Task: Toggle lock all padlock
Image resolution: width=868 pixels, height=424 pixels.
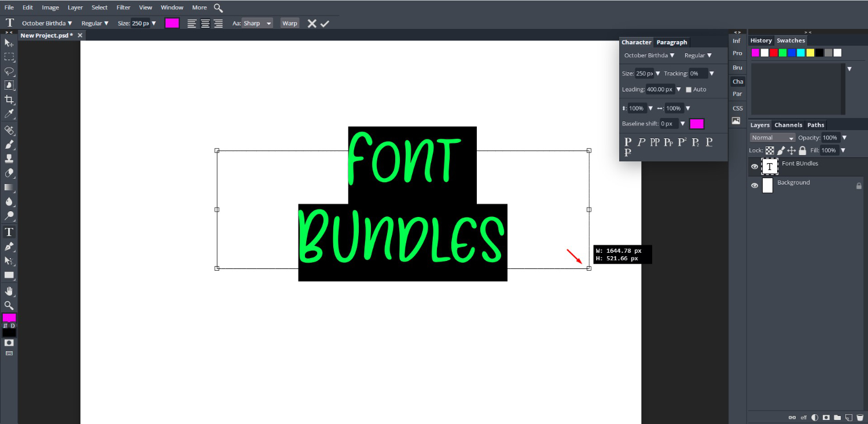Action: tap(802, 150)
